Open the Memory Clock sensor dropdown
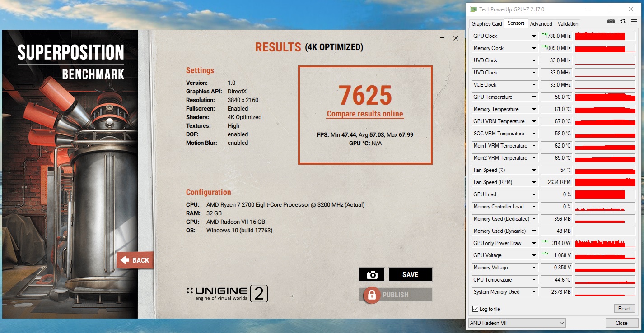Screen dimensions: 644x333 [534, 48]
